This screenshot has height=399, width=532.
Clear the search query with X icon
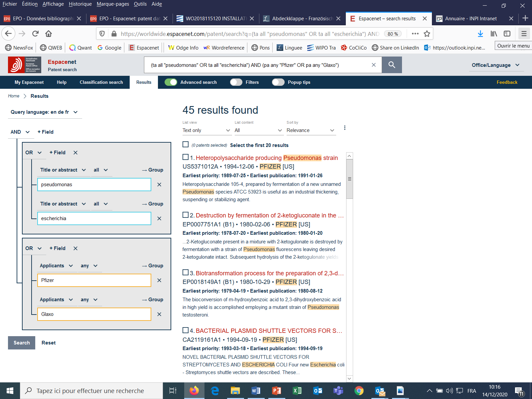374,65
